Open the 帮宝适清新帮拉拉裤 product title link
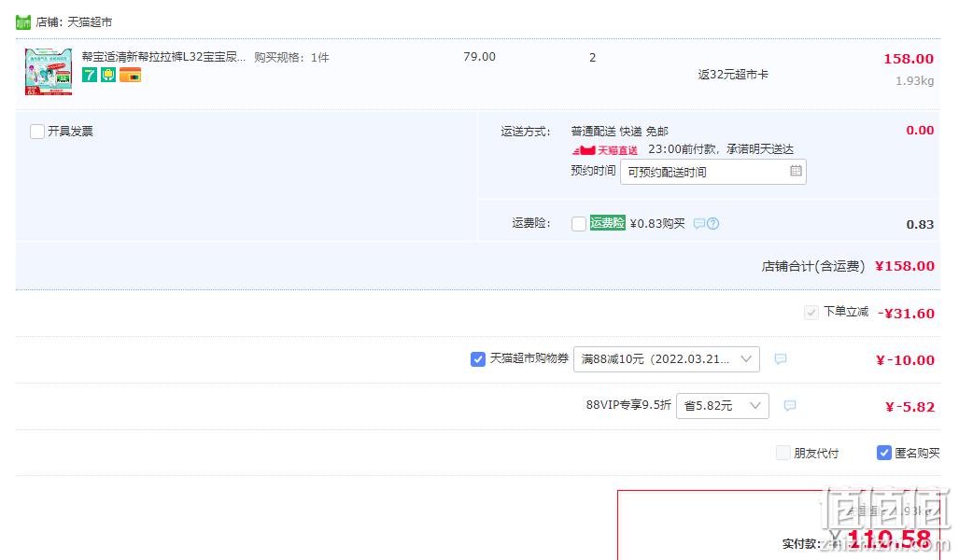Screen dimensions: 959x560 (x=164, y=57)
